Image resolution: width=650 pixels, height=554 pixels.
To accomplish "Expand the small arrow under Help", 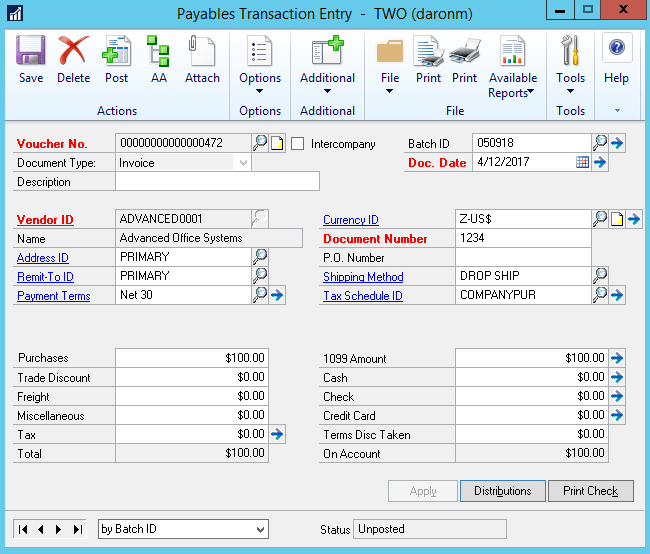I will tap(617, 110).
